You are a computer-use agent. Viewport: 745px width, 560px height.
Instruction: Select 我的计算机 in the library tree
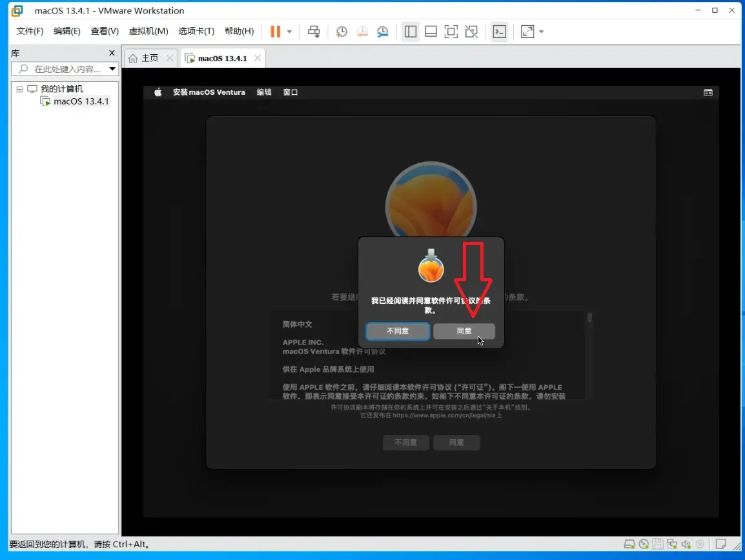coord(61,89)
